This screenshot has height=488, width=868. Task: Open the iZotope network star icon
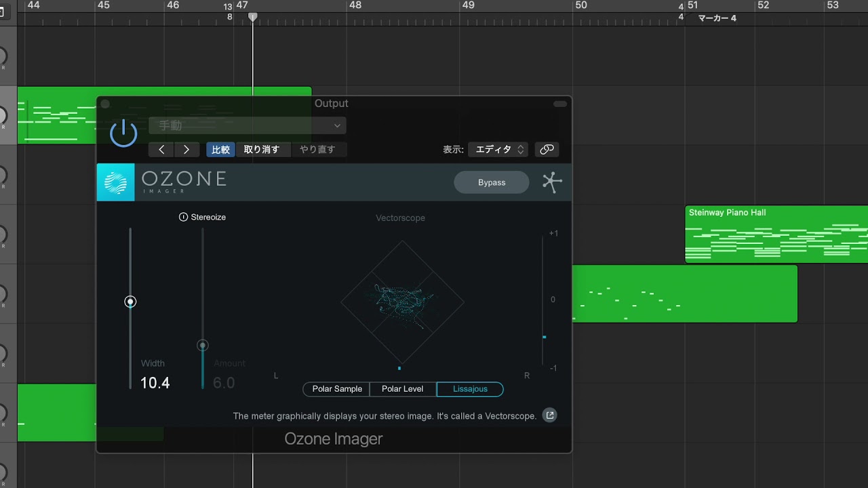(552, 182)
